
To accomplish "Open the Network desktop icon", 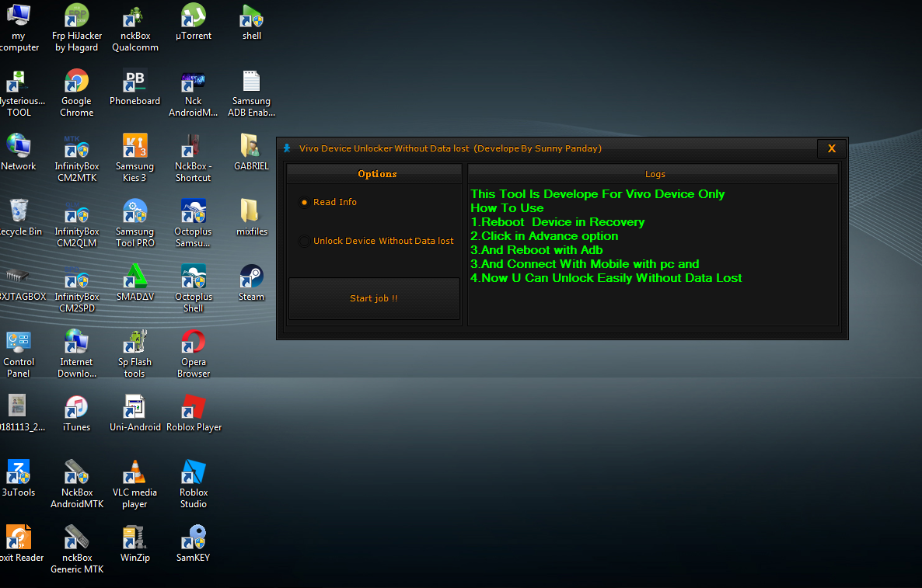I will click(18, 152).
